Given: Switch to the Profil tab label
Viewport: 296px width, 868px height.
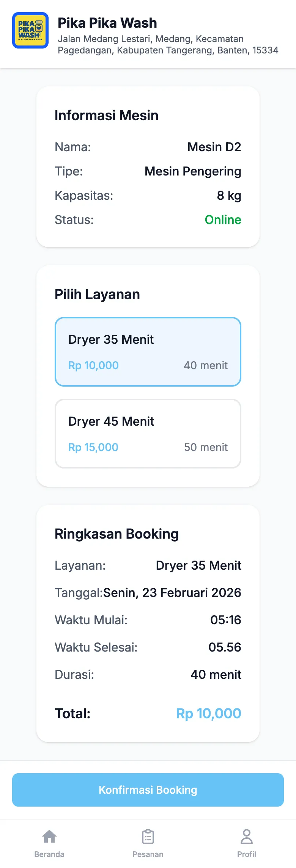Looking at the screenshot, I should click(247, 854).
